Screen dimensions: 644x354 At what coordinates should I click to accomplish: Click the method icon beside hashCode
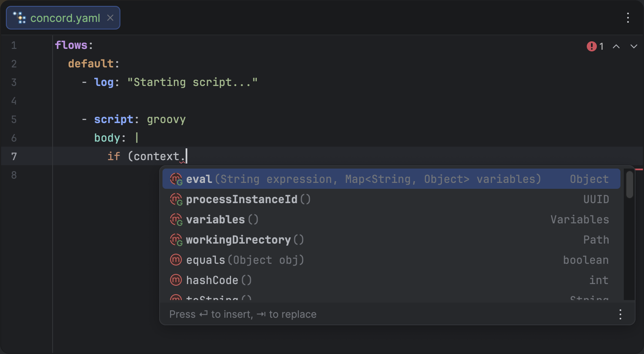tap(176, 280)
